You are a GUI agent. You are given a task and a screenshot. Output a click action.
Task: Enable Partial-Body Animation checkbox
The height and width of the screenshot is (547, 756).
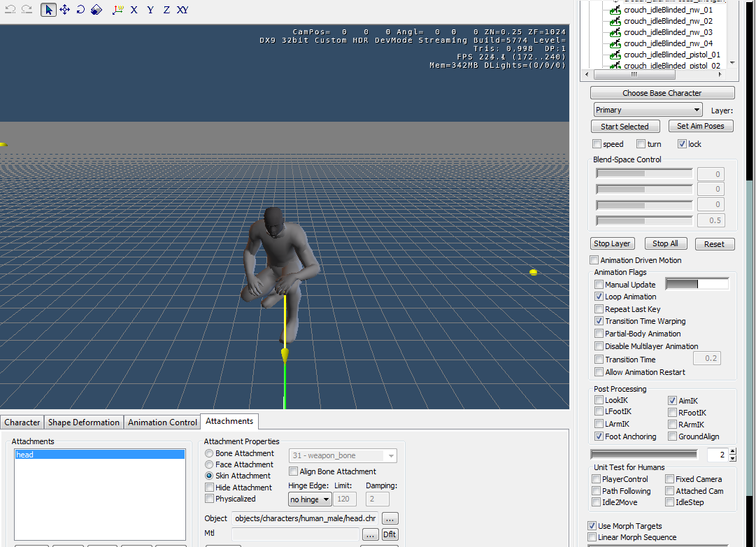click(x=599, y=334)
